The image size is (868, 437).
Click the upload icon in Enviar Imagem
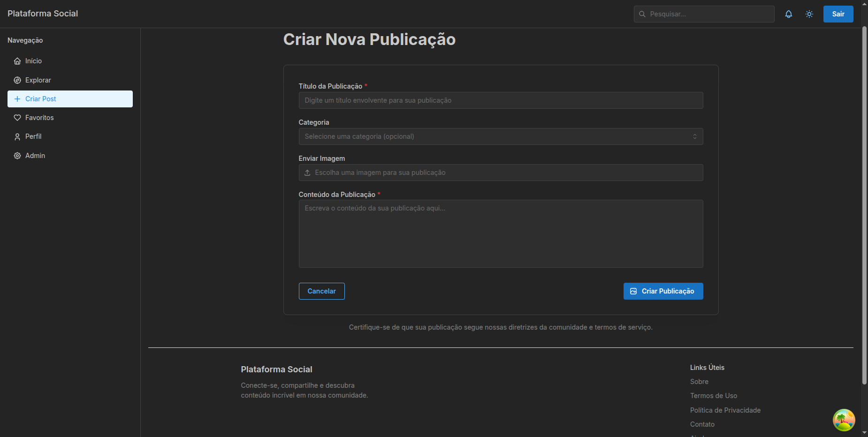pyautogui.click(x=307, y=173)
